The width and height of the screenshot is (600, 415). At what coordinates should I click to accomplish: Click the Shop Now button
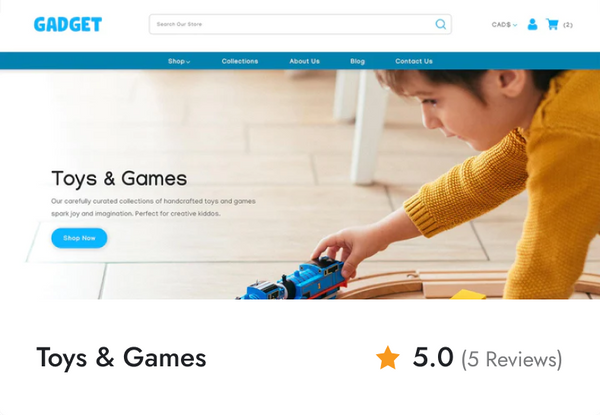pos(79,238)
